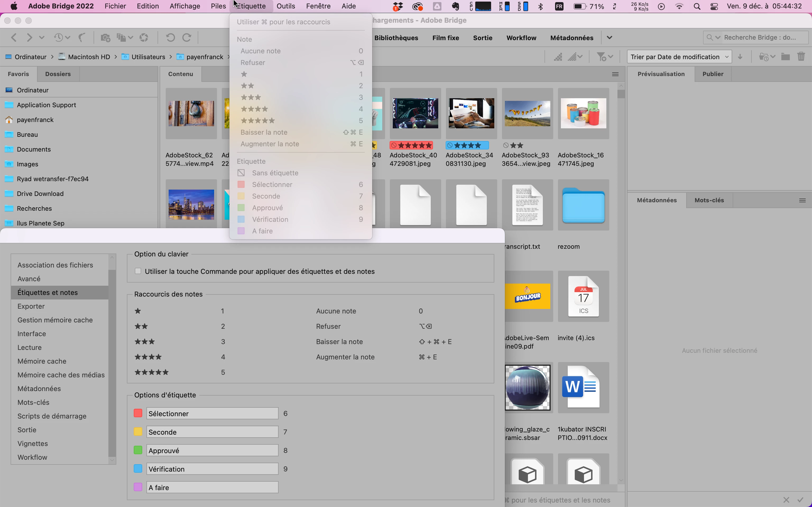Enable Commande key for labels checkbox
Image resolution: width=812 pixels, height=507 pixels.
[x=138, y=271]
